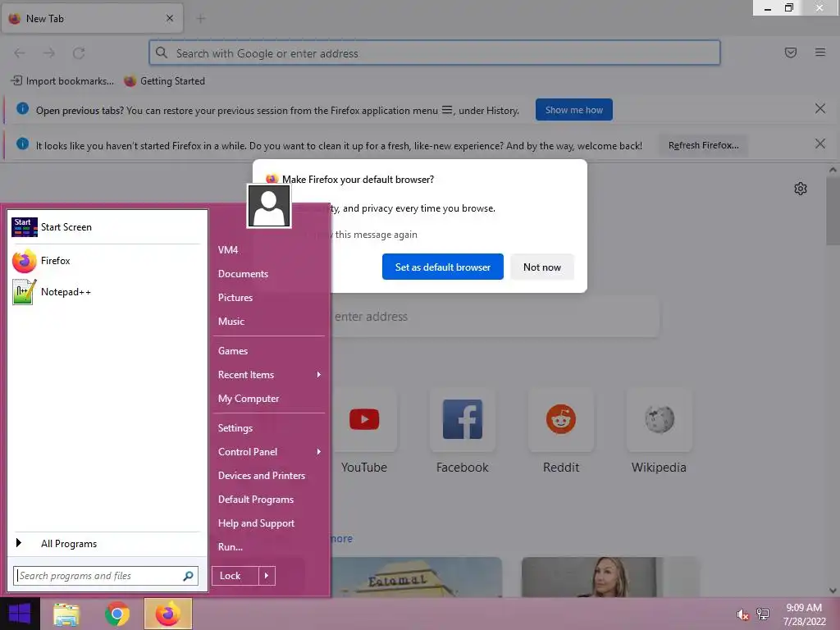Screen dimensions: 840x630
Task: Click the search magnifier in Start menu
Action: point(188,576)
